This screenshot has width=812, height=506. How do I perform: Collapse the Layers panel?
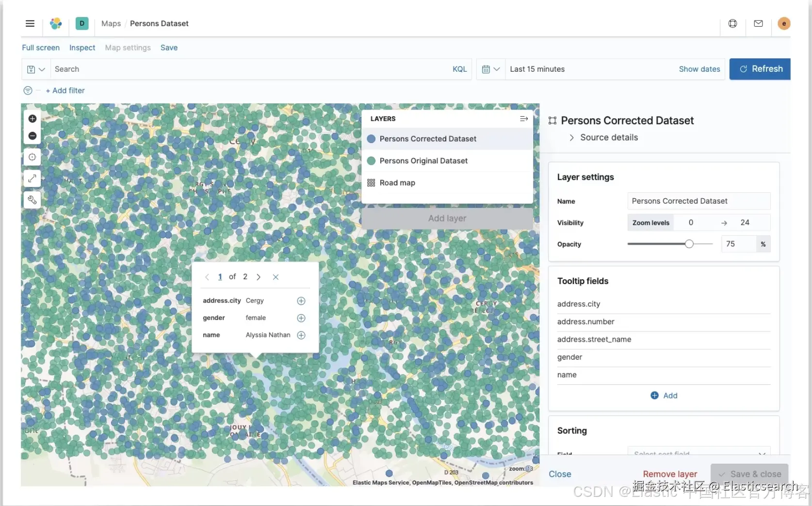click(x=523, y=119)
